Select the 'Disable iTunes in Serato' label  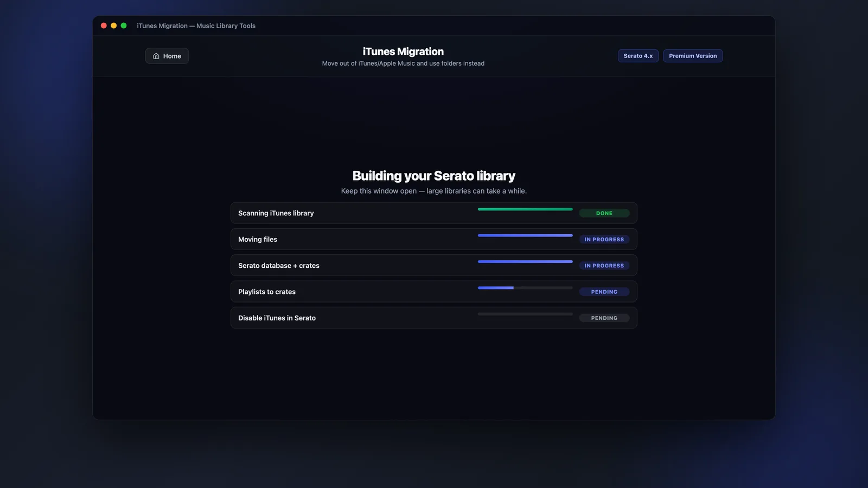pyautogui.click(x=277, y=318)
